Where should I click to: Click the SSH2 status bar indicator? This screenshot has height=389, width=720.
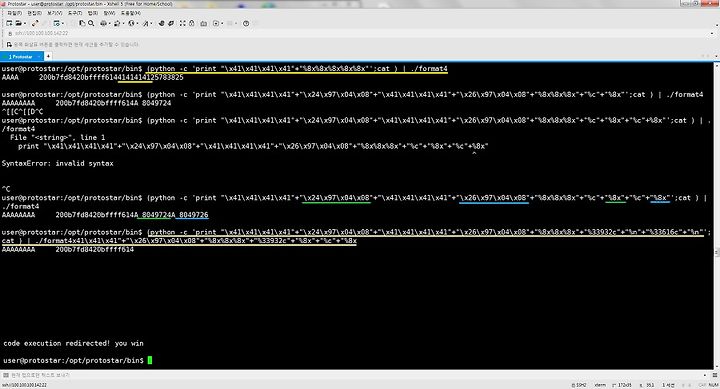tap(579, 385)
